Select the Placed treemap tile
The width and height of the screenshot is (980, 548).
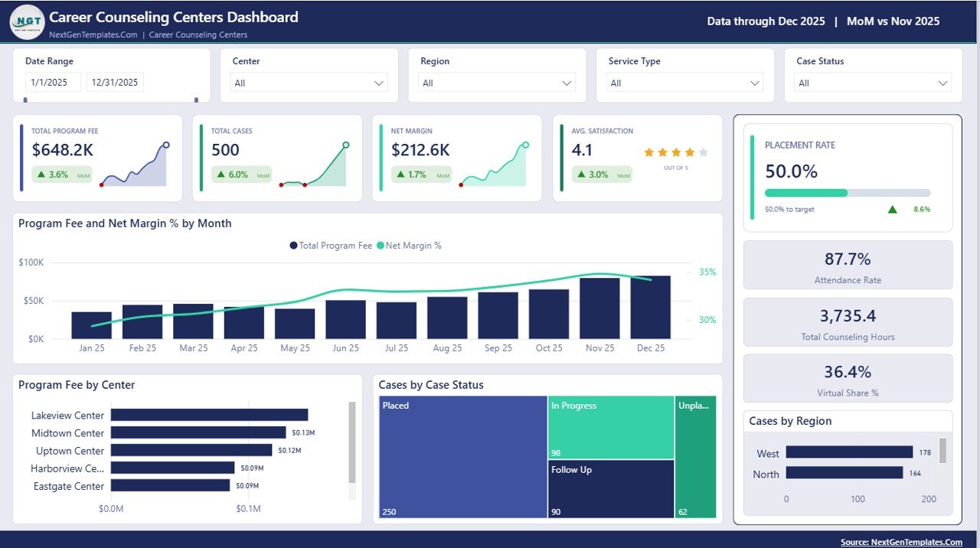tap(462, 457)
